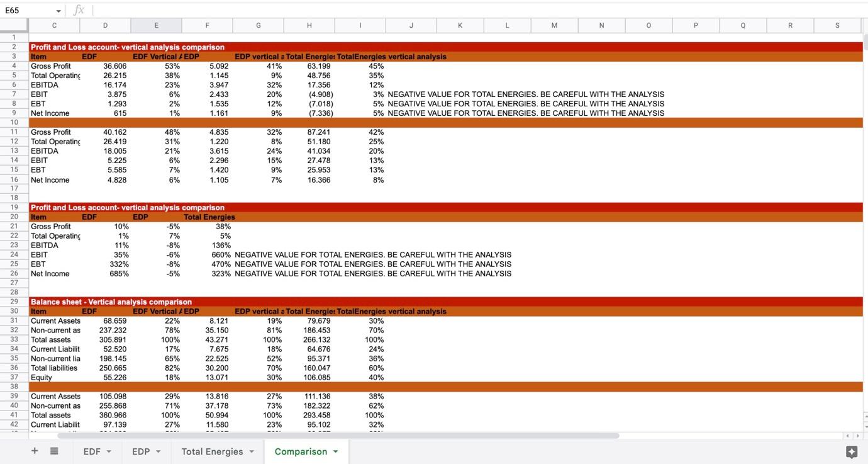Click the horizontal scroll left arrow
This screenshot has height=464, width=868.
849,436
